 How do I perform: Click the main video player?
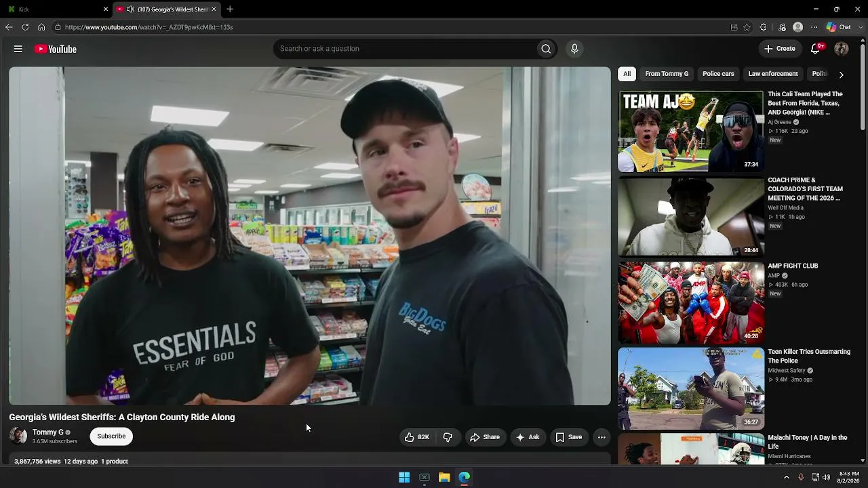point(310,236)
